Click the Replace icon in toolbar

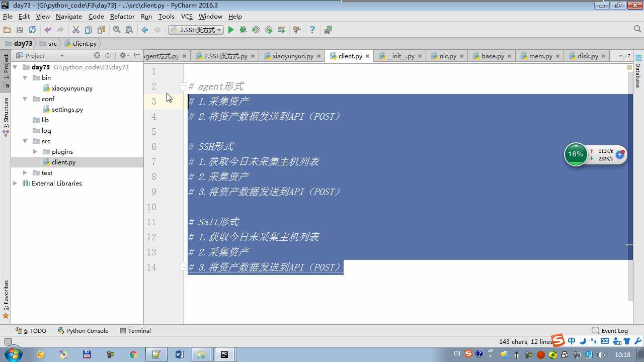129,30
